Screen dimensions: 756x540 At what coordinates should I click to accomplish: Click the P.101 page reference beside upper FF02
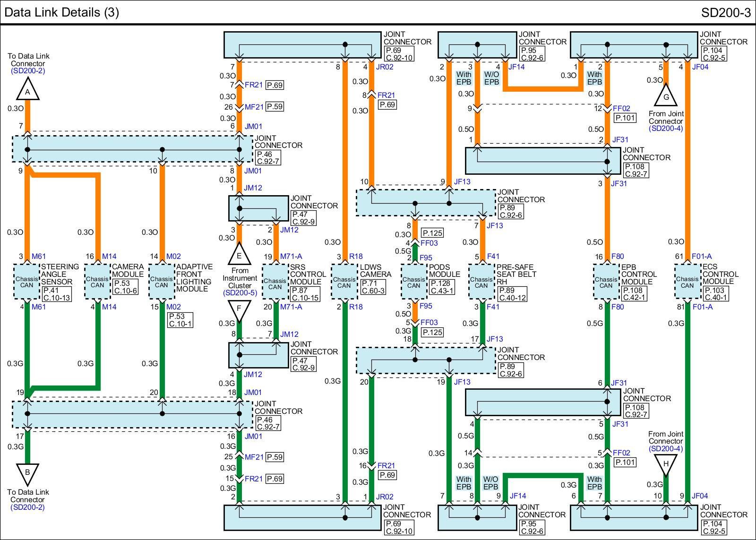pos(625,118)
